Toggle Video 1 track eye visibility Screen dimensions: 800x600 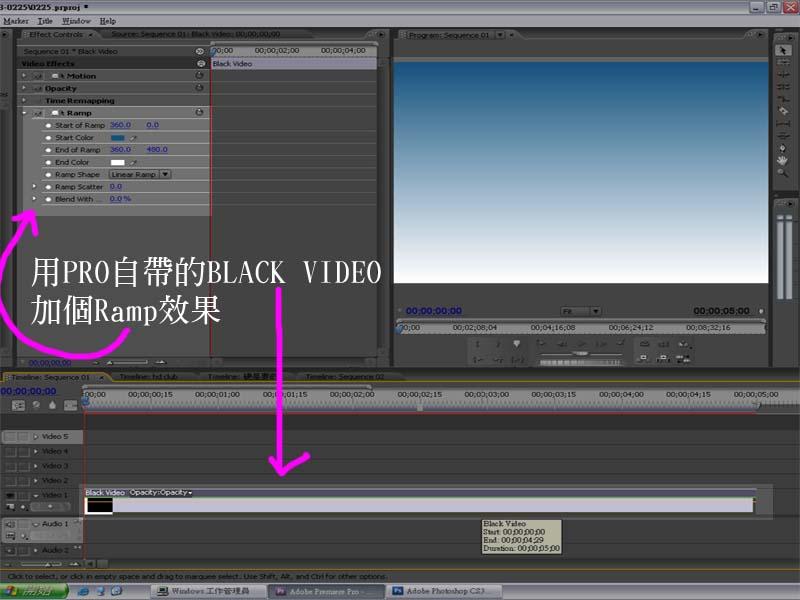pyautogui.click(x=10, y=495)
